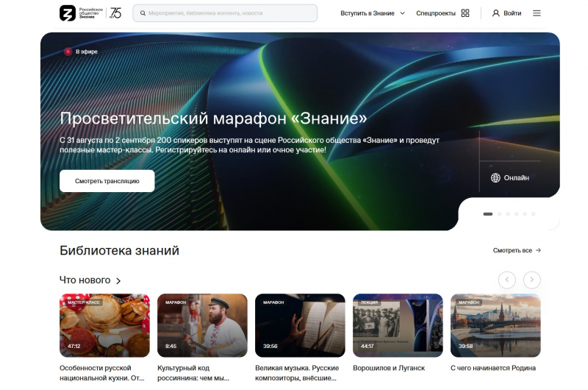Click the «МАСТЕР-КЛАСС» tag on the cuisine video
This screenshot has width=588, height=390.
click(x=84, y=302)
